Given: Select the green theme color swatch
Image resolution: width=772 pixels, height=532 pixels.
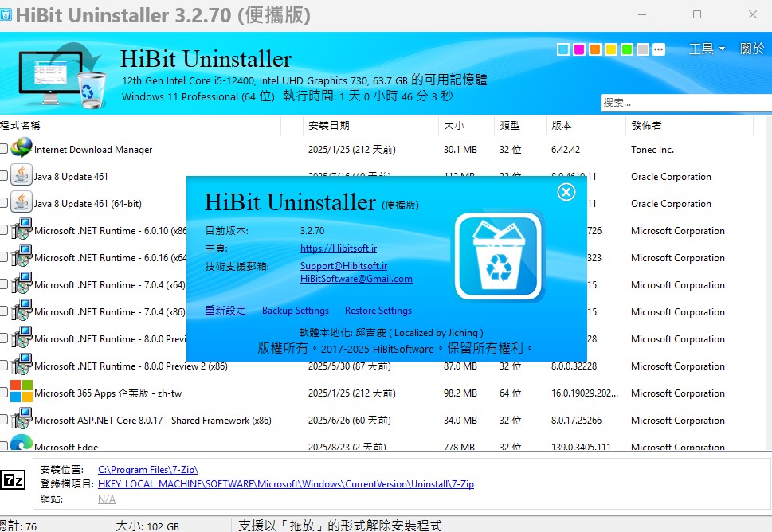Looking at the screenshot, I should [627, 49].
